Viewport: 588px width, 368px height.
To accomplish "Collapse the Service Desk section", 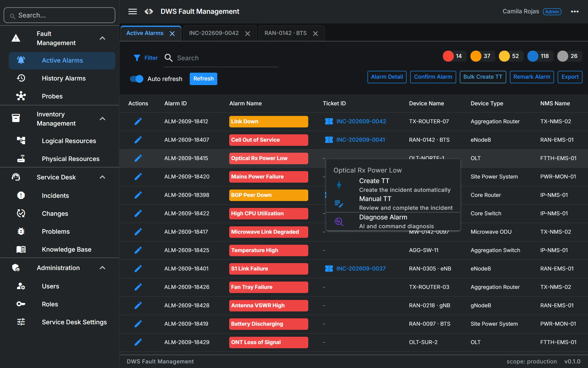I will 102,177.
